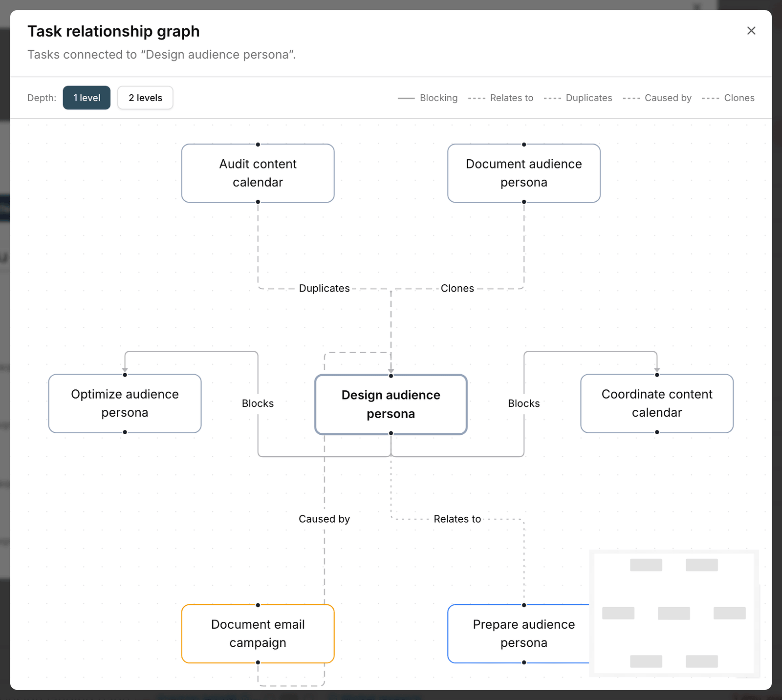Click the Caused by legend entry
Screen dimensions: 782x700
point(657,98)
